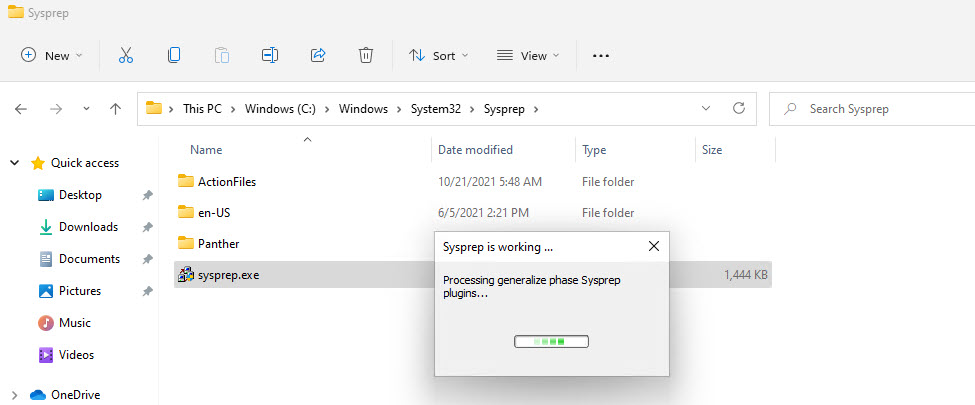Click the Share icon
The width and height of the screenshot is (975, 405).
click(x=318, y=55)
